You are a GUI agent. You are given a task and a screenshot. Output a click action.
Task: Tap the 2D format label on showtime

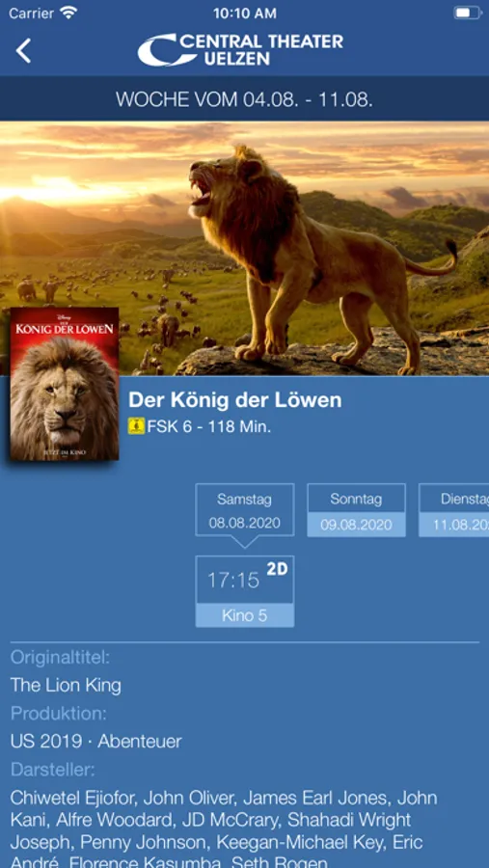tap(277, 569)
